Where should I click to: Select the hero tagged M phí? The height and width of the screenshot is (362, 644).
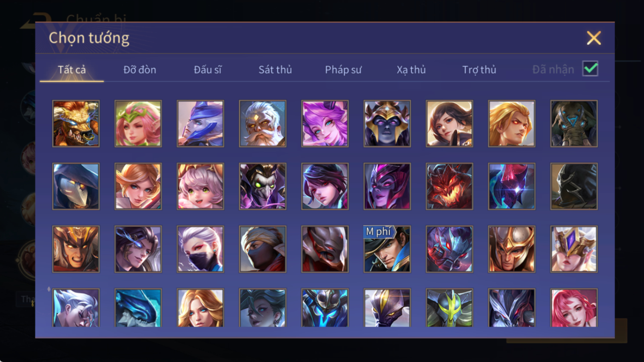click(x=387, y=249)
